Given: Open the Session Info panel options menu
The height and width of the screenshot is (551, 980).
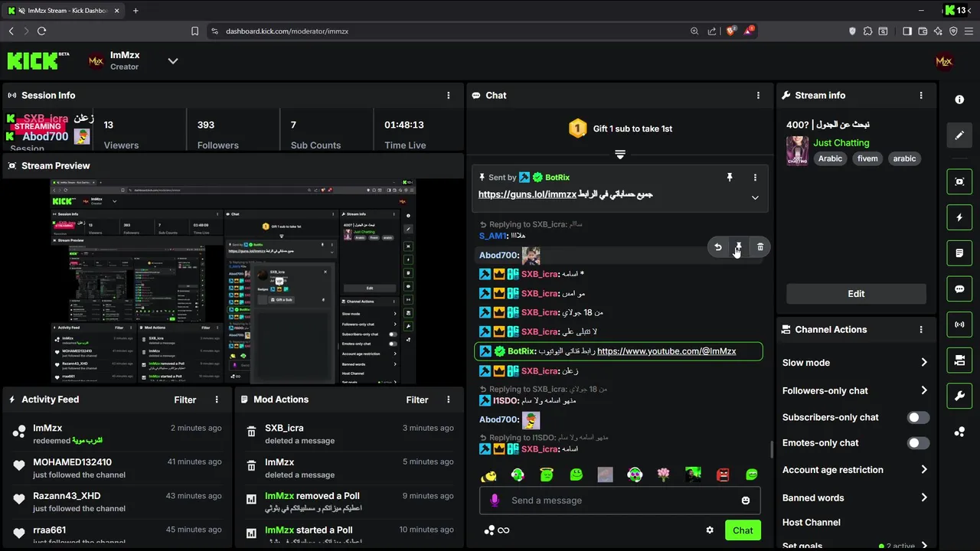Looking at the screenshot, I should click(x=449, y=96).
